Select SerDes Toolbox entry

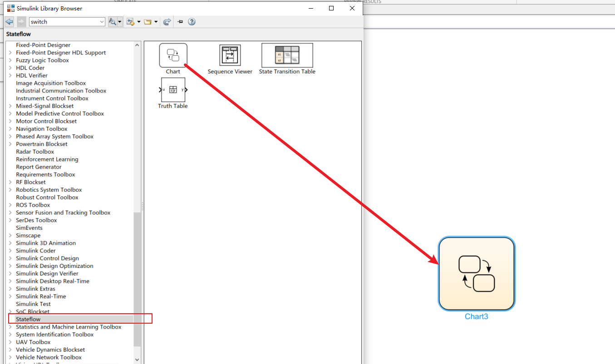coord(36,220)
